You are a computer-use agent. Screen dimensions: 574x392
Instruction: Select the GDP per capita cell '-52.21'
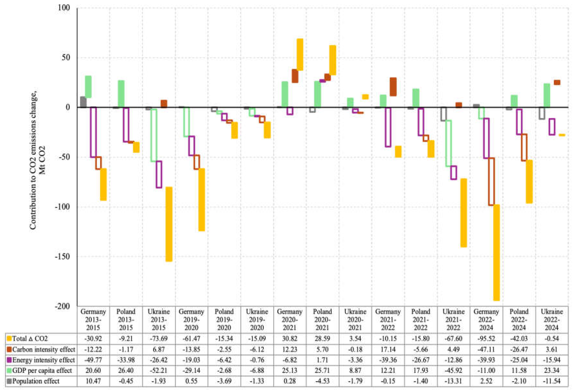(x=159, y=371)
